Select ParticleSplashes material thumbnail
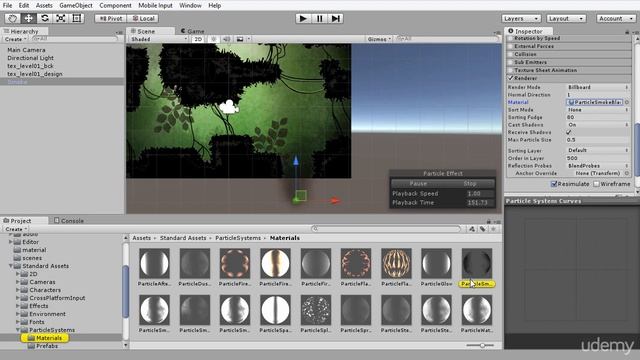The height and width of the screenshot is (360, 640). (x=316, y=310)
